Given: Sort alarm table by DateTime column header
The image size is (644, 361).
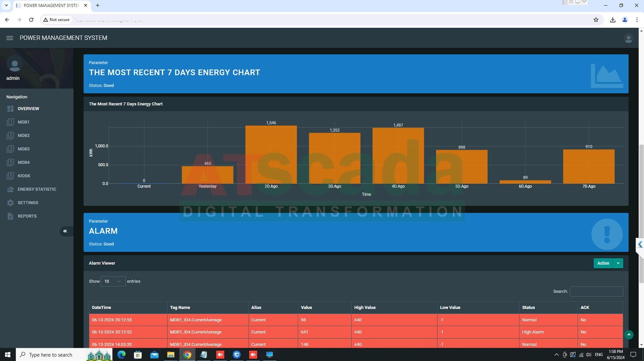Looking at the screenshot, I should click(102, 307).
